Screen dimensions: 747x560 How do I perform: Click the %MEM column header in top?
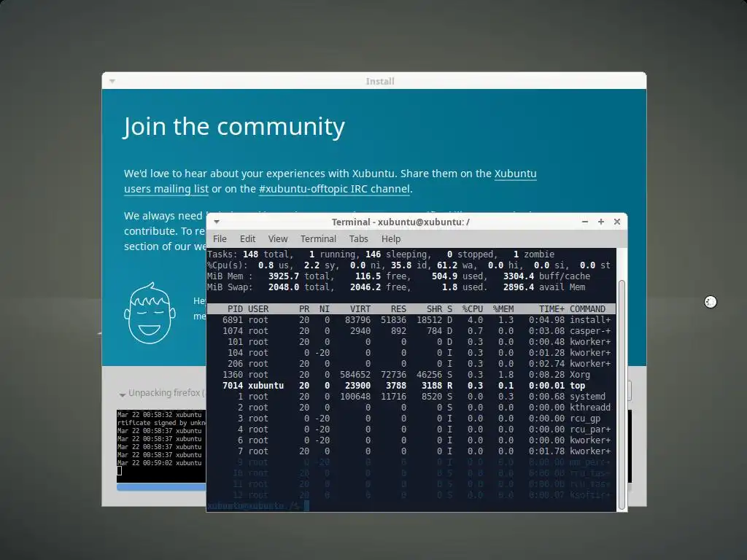(503, 309)
